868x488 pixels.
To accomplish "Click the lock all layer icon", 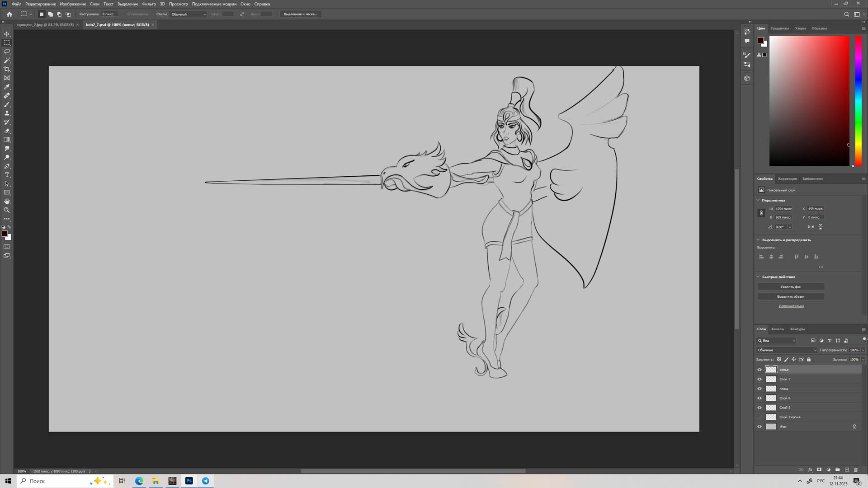I will [809, 360].
